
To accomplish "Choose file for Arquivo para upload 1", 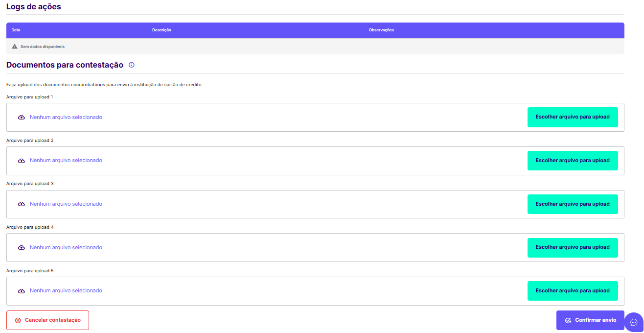I will (x=572, y=118).
